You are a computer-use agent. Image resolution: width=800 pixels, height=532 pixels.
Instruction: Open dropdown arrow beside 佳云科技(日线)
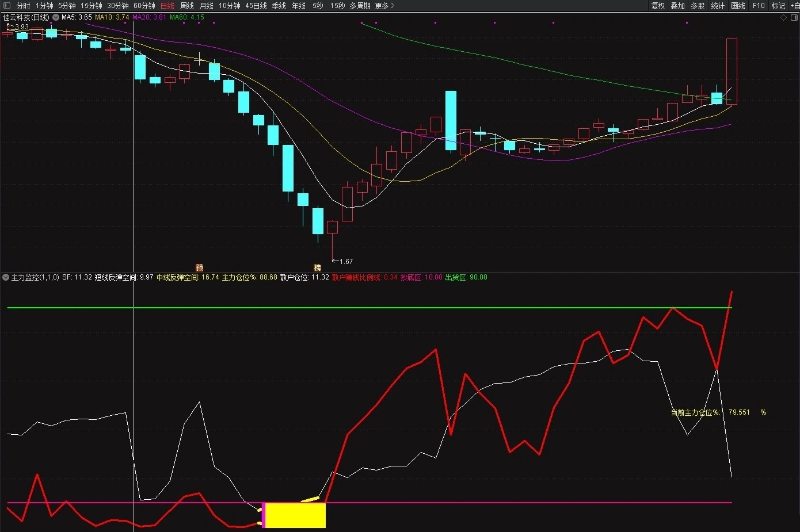56,17
